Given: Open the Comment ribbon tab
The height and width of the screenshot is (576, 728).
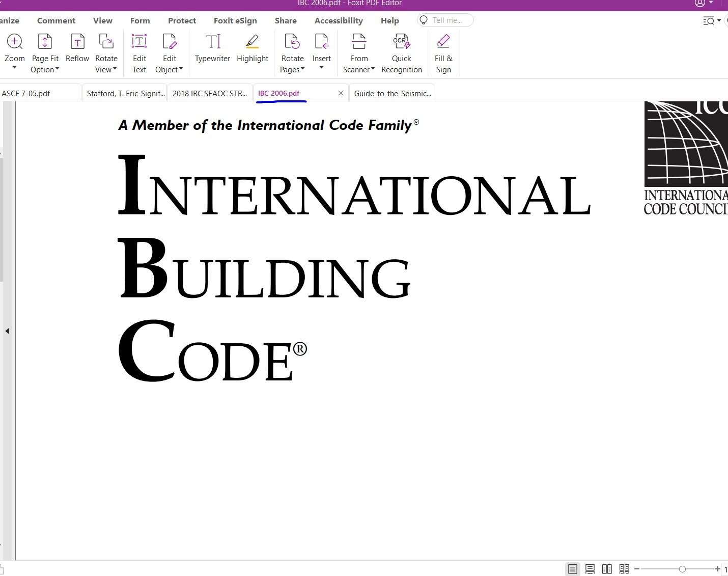Looking at the screenshot, I should point(56,21).
